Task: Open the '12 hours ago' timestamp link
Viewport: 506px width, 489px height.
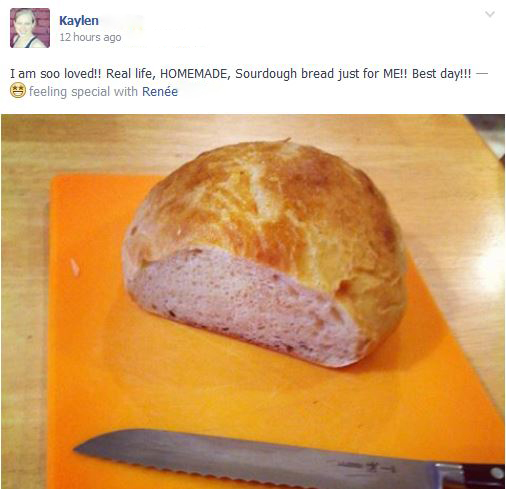Action: point(90,37)
